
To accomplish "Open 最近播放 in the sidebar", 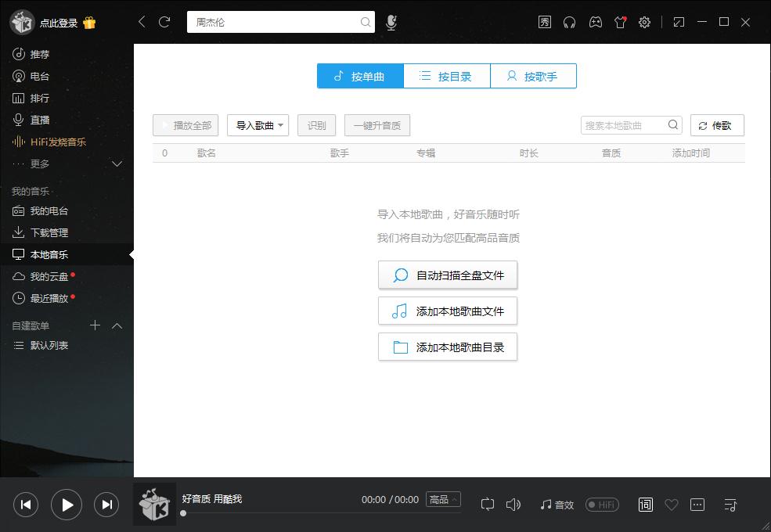I will pos(67,298).
